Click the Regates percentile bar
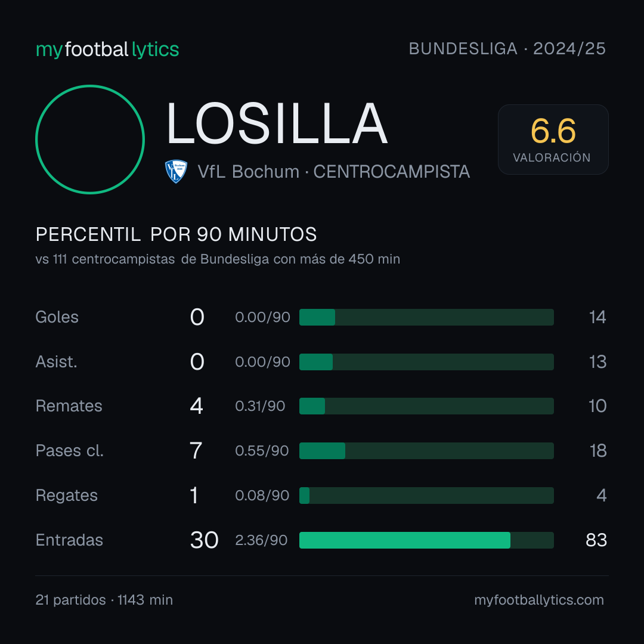 pos(426,496)
